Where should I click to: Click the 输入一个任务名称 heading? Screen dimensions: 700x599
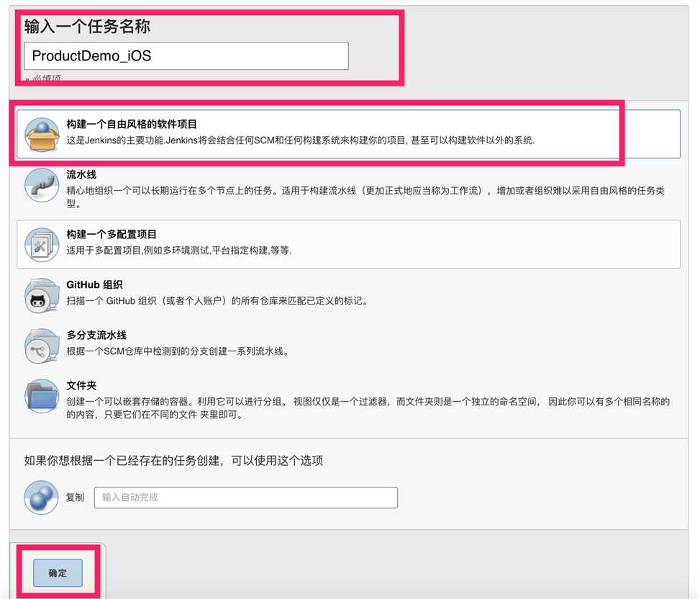click(87, 27)
